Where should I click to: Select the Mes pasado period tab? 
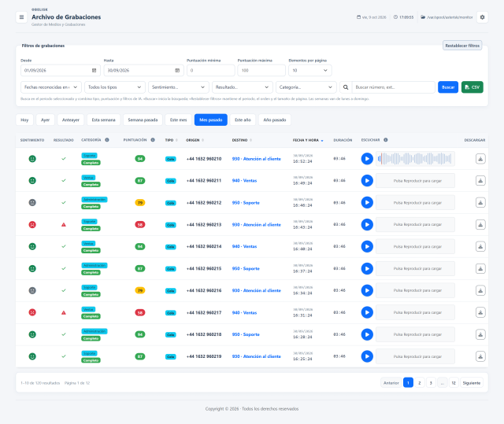[x=211, y=120]
